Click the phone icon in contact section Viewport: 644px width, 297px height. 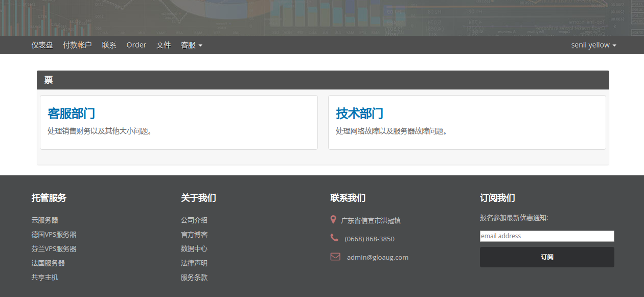coord(334,238)
